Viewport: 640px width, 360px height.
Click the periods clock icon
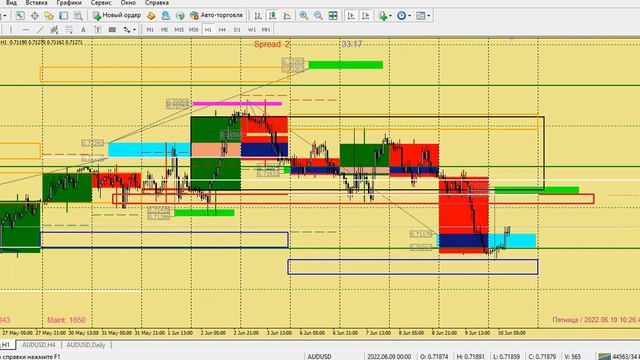pyautogui.click(x=401, y=16)
